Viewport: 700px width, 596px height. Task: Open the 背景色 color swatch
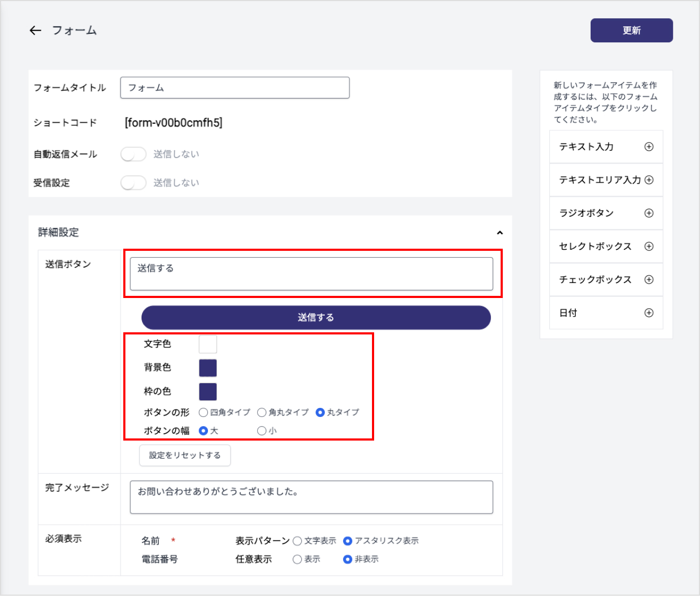tap(208, 368)
